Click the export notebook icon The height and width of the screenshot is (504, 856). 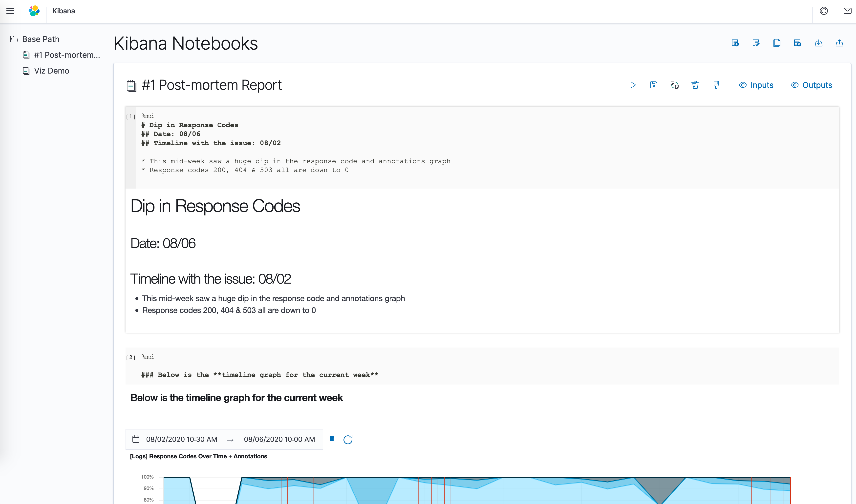(839, 43)
